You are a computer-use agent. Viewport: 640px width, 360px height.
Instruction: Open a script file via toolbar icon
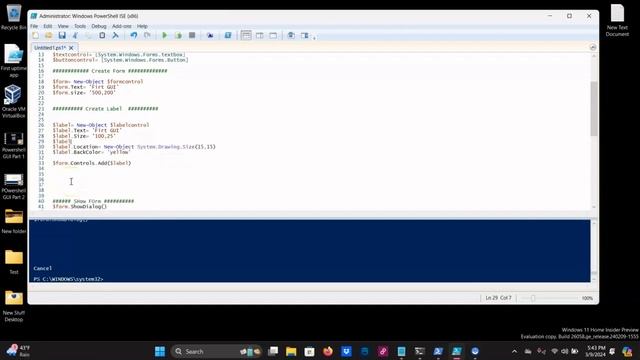(x=49, y=36)
